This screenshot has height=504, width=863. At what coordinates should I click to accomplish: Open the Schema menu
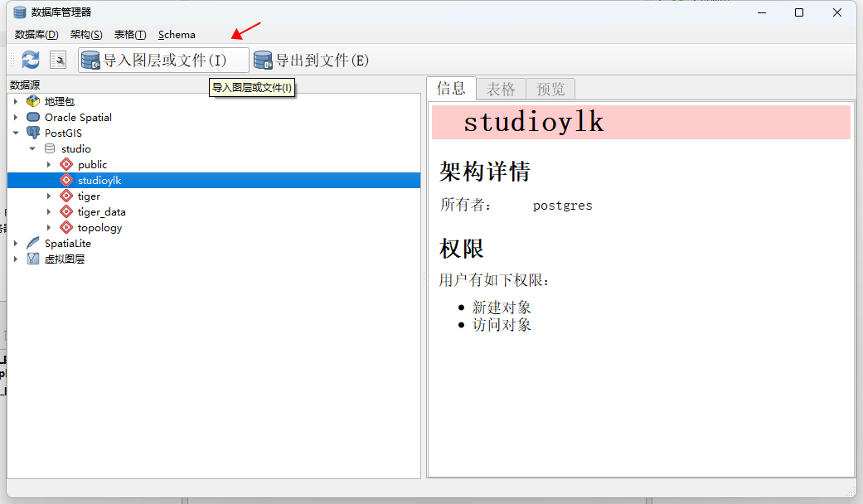point(177,35)
